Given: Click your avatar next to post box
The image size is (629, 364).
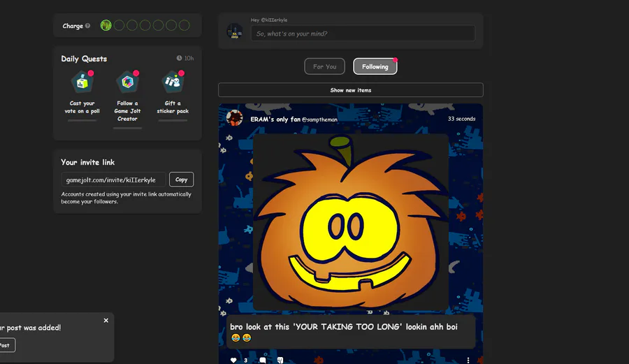Looking at the screenshot, I should click(235, 31).
